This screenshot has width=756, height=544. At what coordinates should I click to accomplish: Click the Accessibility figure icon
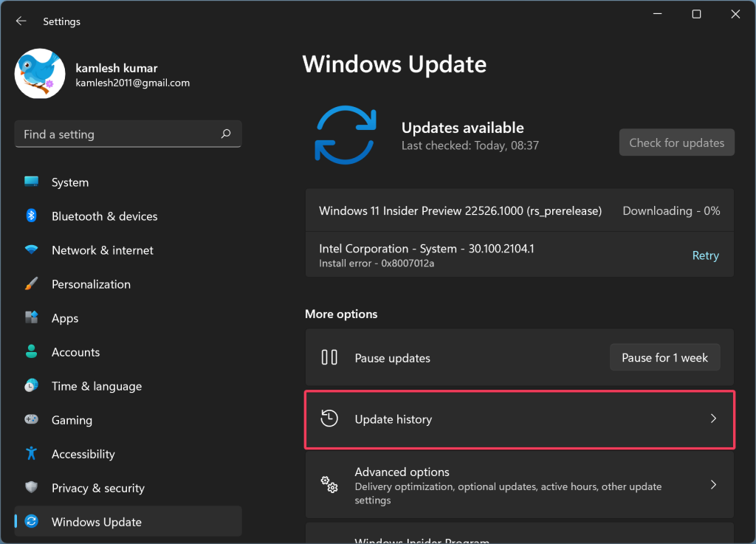pos(31,453)
